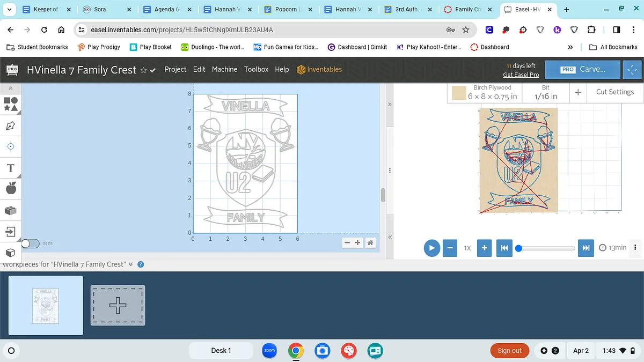Viewport: 644px width, 362px height.
Task: Click the simulation timeline slider
Action: tap(546, 248)
